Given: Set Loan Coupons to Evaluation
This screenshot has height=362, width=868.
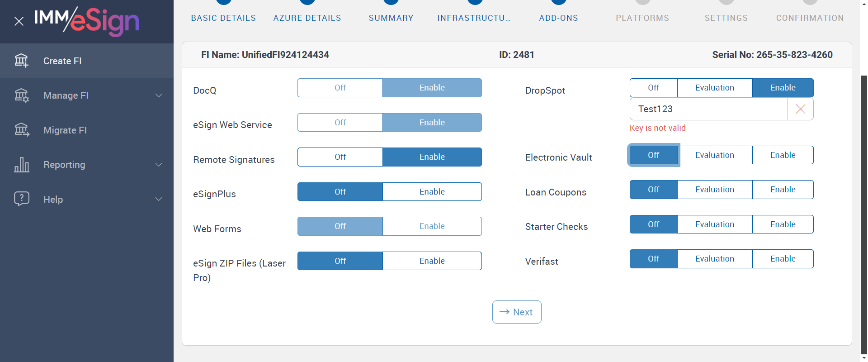Looking at the screenshot, I should [x=715, y=190].
